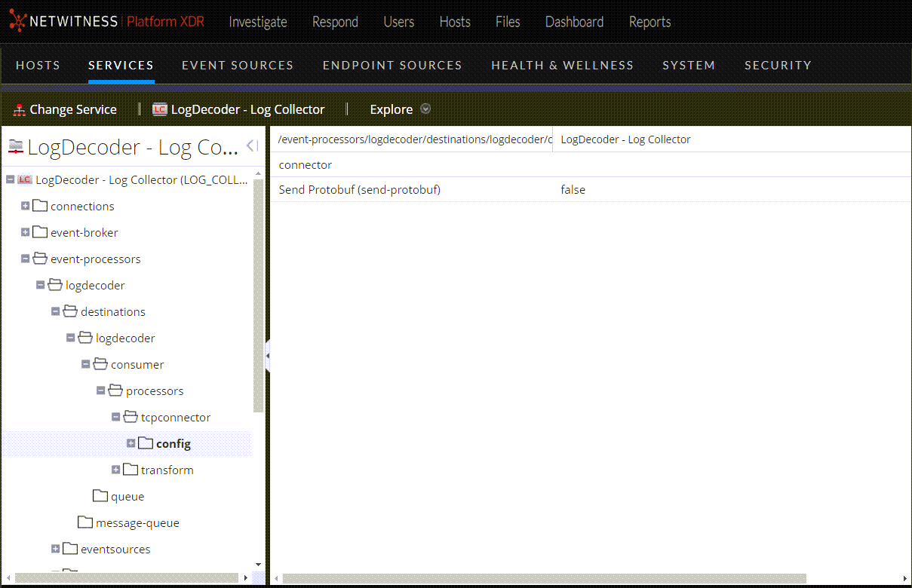Open Health & Wellness tab

click(x=562, y=66)
